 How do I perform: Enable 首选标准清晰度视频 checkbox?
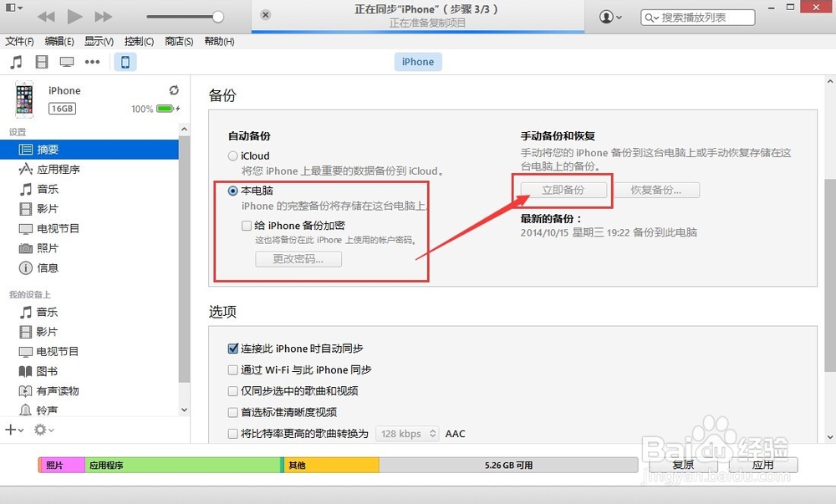[x=233, y=412]
